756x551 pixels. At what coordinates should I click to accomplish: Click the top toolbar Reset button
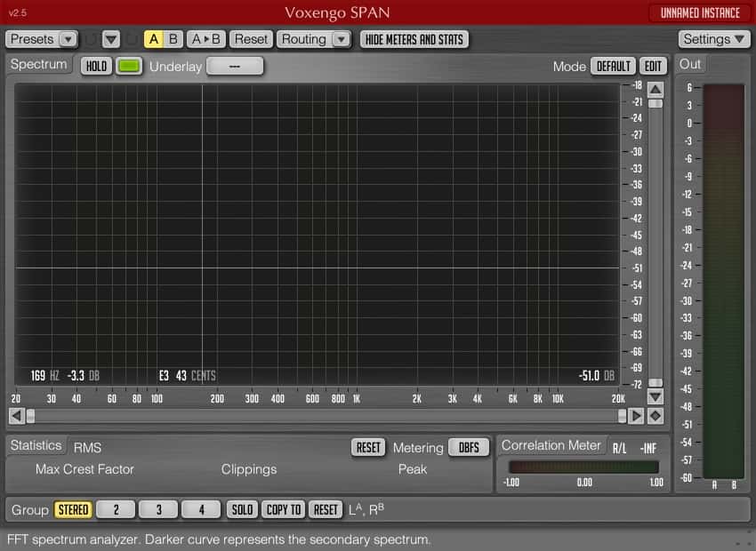[x=251, y=39]
